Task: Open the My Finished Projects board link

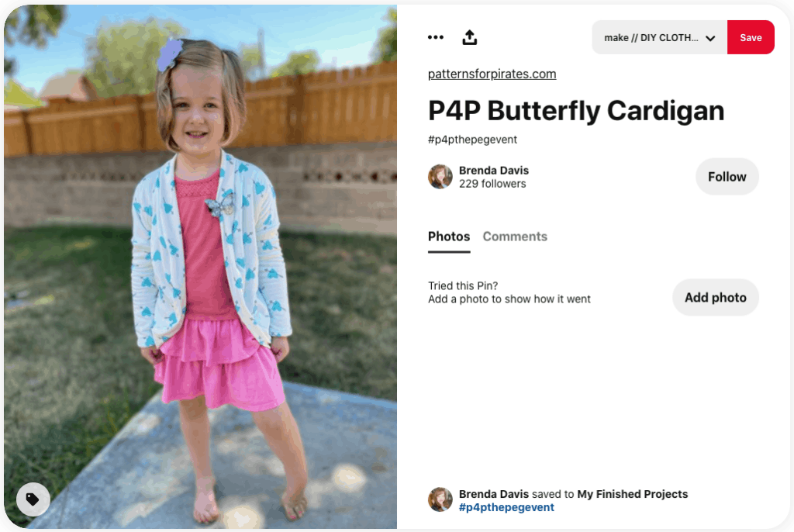Action: click(633, 494)
